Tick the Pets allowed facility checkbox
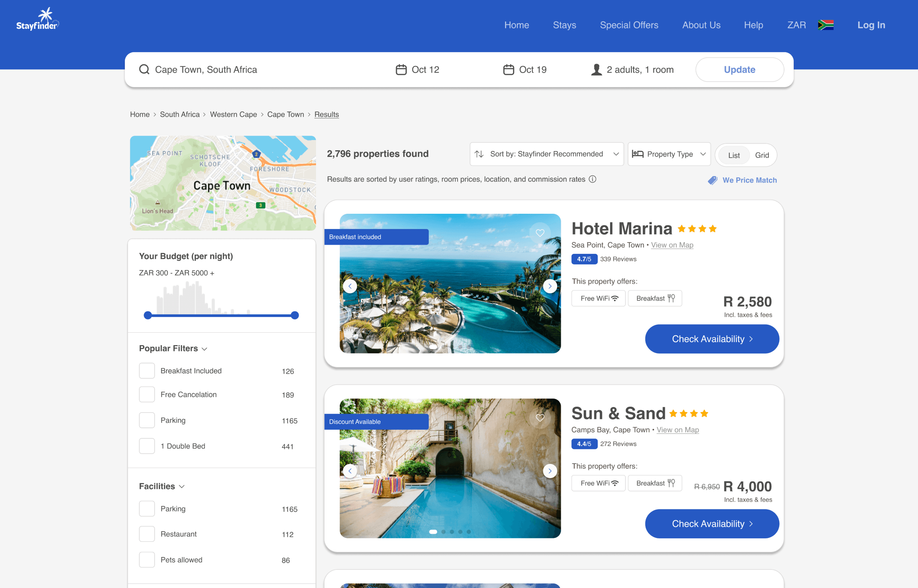 point(147,560)
